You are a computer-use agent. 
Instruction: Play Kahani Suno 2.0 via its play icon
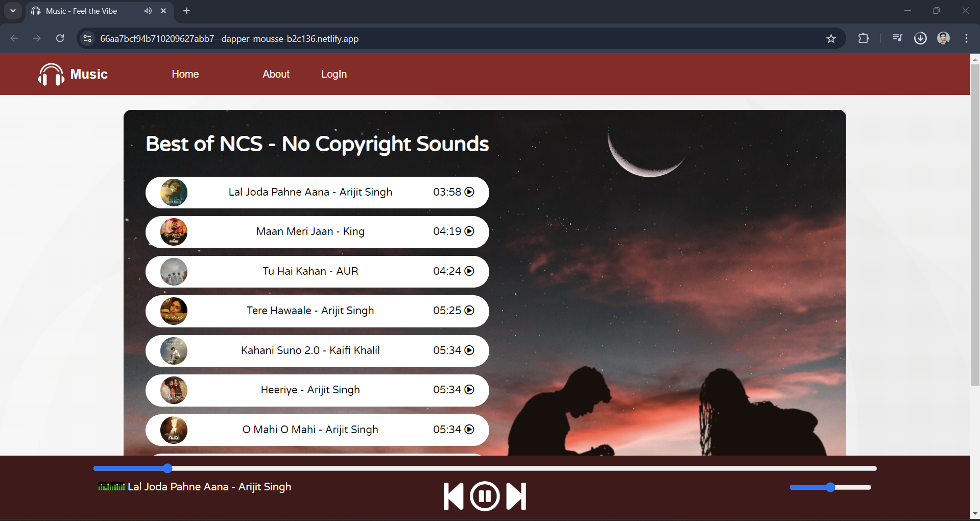[x=469, y=350]
